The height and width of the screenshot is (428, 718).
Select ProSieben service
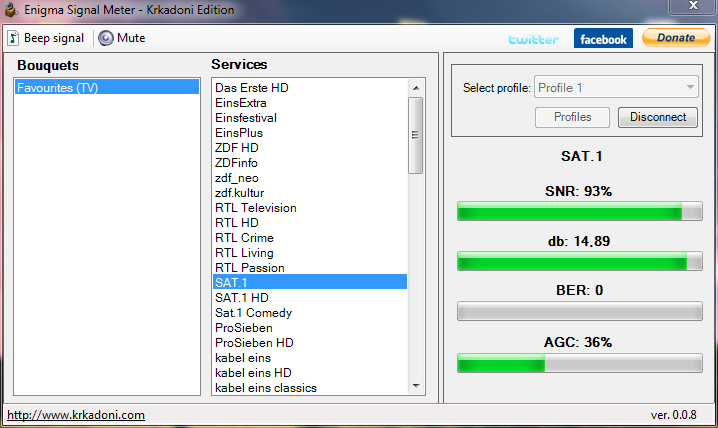point(310,328)
